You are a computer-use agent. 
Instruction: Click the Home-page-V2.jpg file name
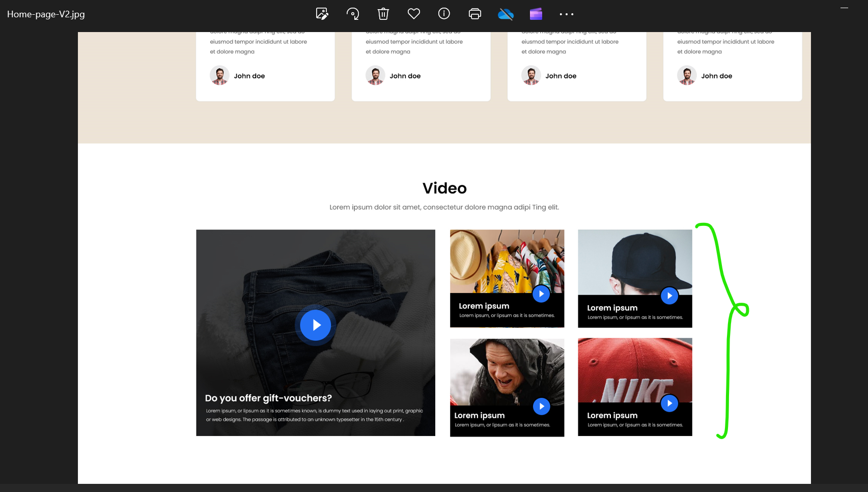pos(46,14)
